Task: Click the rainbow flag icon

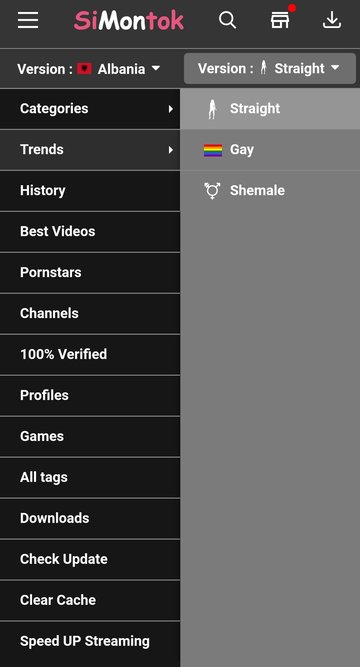Action: point(213,150)
